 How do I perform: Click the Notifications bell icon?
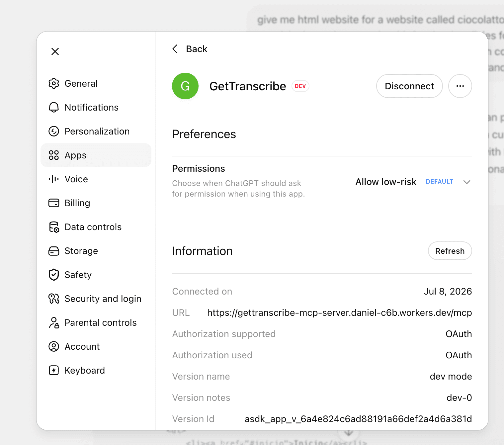pyautogui.click(x=54, y=107)
